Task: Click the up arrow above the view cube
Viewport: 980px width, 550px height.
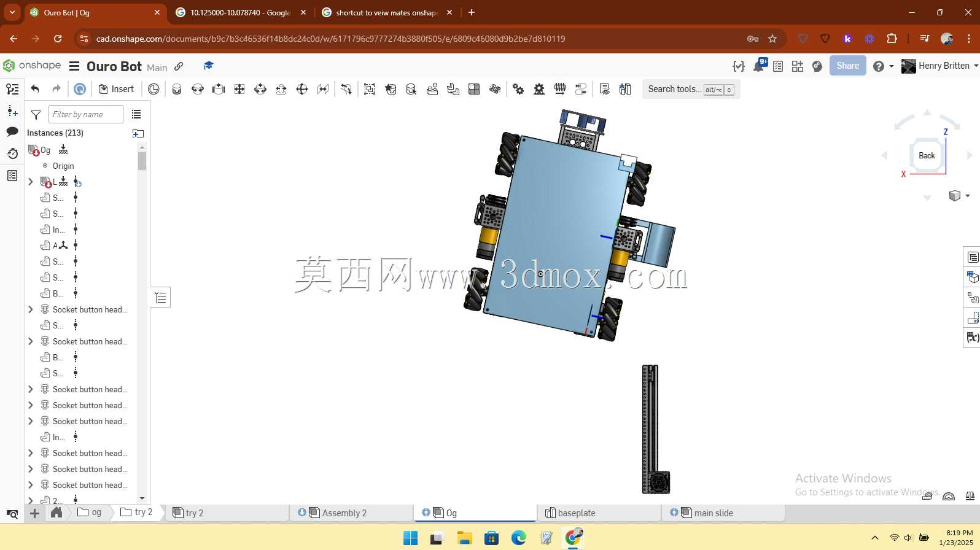Action: click(927, 112)
